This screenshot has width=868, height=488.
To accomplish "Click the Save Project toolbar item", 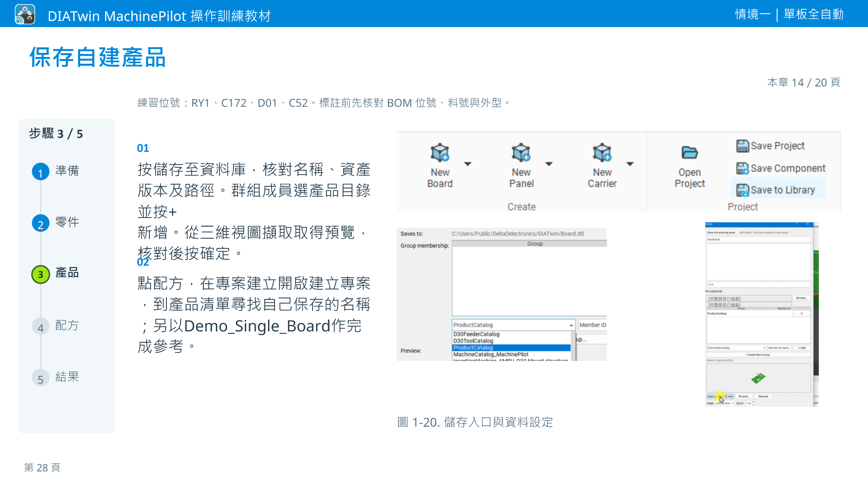I will tap(770, 146).
